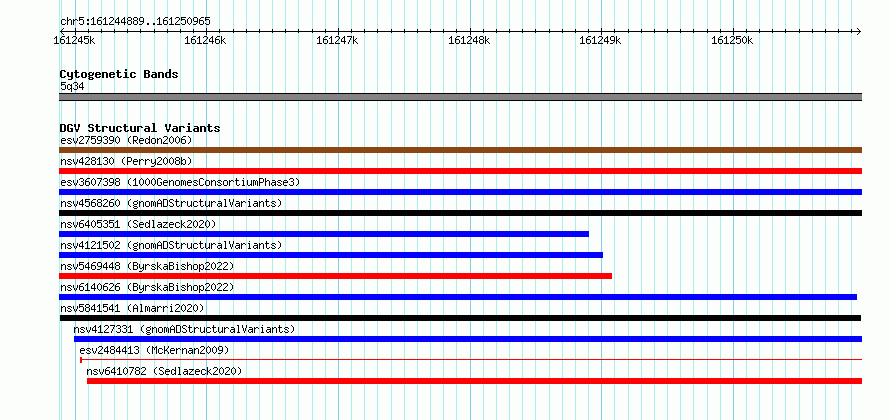Click the 161248k ruler tick label

pos(469,40)
